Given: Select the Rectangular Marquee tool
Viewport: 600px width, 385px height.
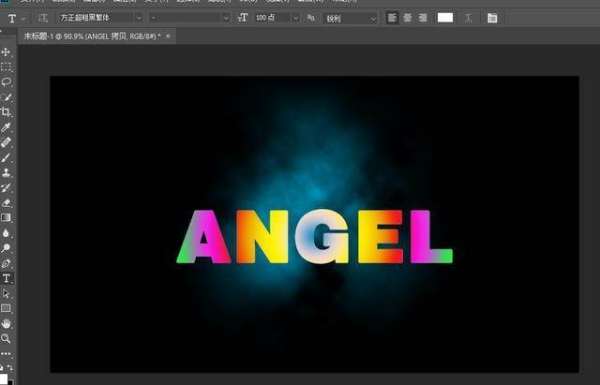Looking at the screenshot, I should point(6,67).
